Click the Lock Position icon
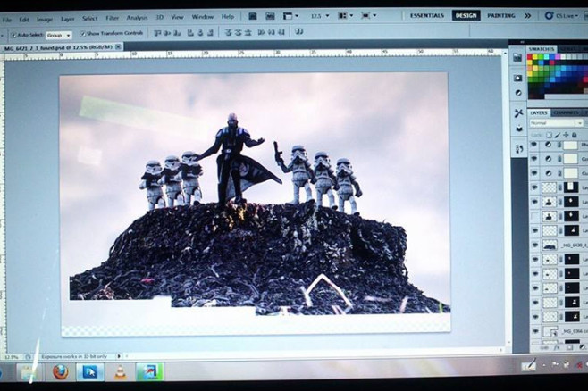This screenshot has height=391, width=588. [x=566, y=135]
